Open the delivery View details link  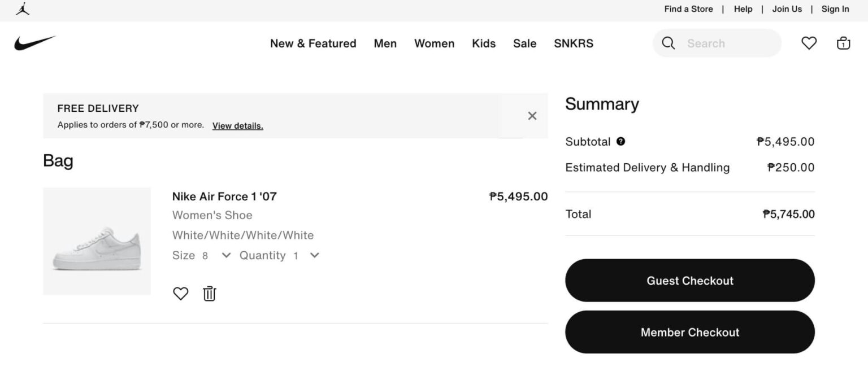coord(237,125)
